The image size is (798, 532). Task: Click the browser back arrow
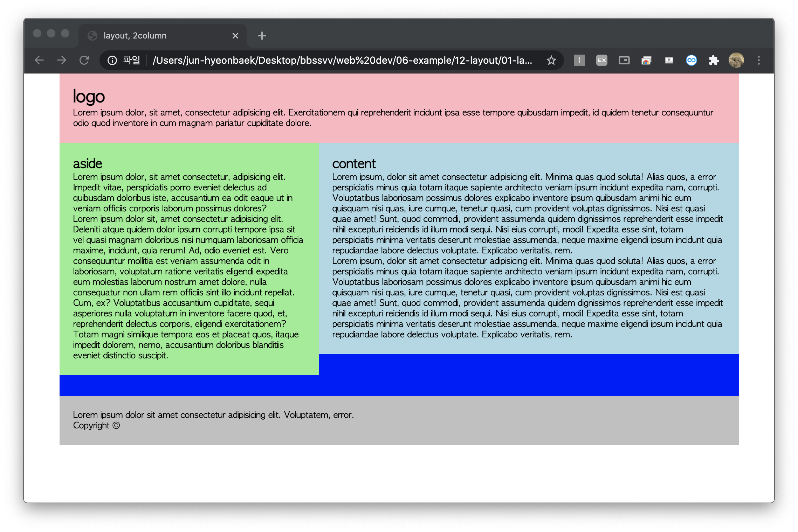[39, 60]
